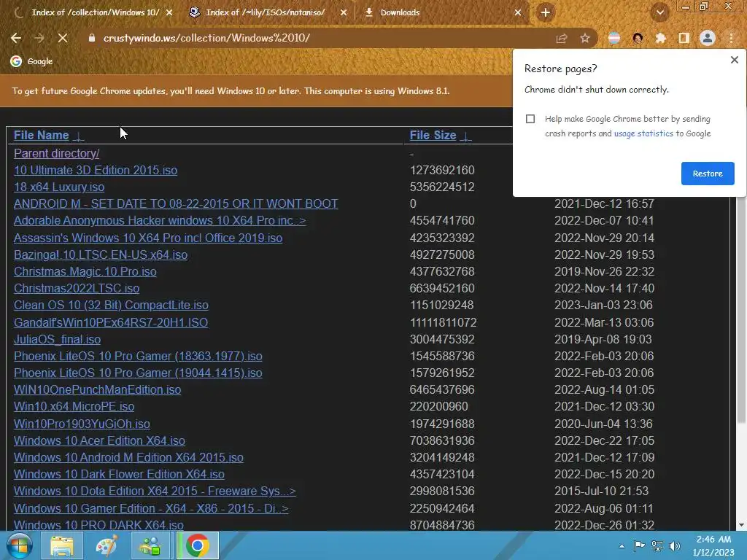Image resolution: width=747 pixels, height=560 pixels.
Task: Dismiss the Restore pages popup
Action: (734, 60)
